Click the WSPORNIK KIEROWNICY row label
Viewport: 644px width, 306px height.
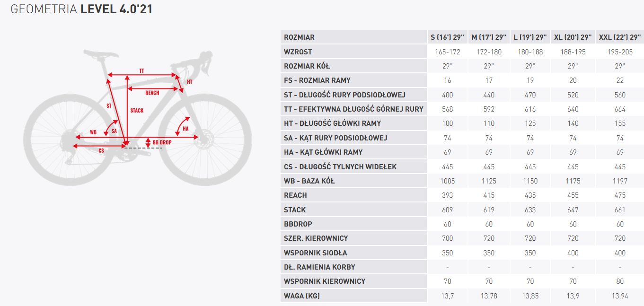(325, 281)
